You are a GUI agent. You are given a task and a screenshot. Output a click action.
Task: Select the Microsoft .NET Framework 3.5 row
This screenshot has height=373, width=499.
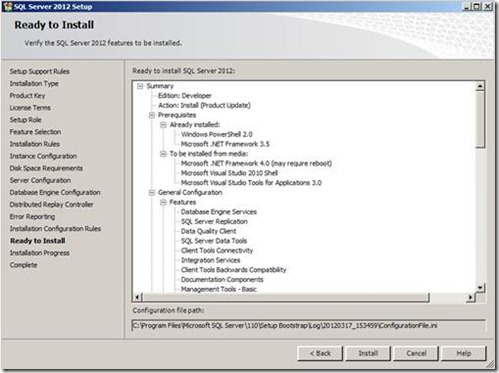[225, 144]
